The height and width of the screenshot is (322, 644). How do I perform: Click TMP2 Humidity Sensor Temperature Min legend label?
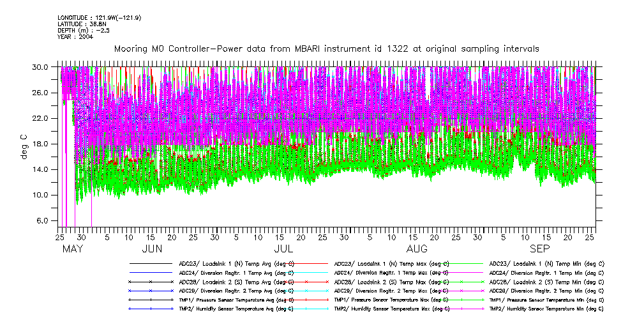[x=546, y=309]
